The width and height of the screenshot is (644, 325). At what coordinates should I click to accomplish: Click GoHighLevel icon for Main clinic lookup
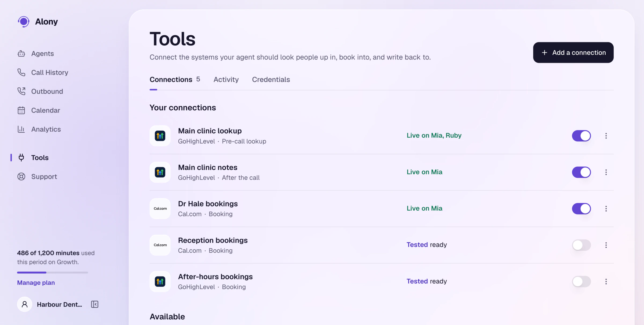pyautogui.click(x=160, y=136)
